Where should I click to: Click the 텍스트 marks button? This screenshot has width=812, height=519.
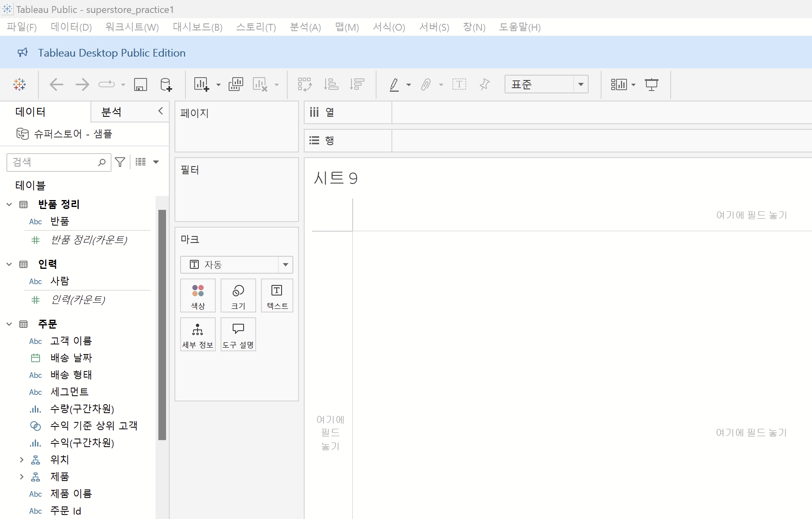(x=277, y=295)
